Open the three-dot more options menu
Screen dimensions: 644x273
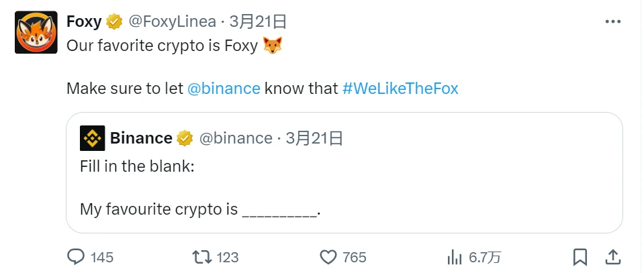click(x=612, y=21)
